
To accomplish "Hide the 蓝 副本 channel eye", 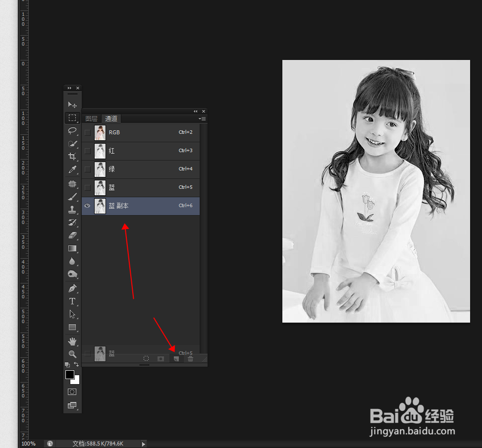I will [87, 206].
